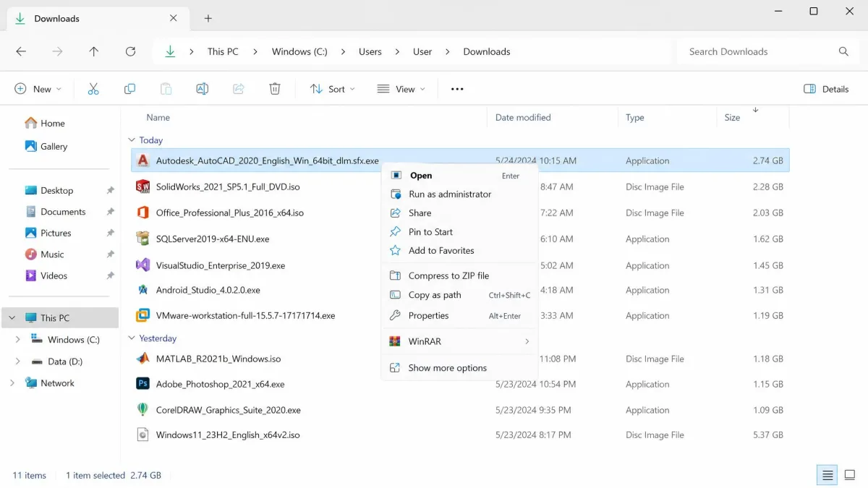Choose Share in context menu
Viewport: 868px width, 488px height.
click(460, 213)
